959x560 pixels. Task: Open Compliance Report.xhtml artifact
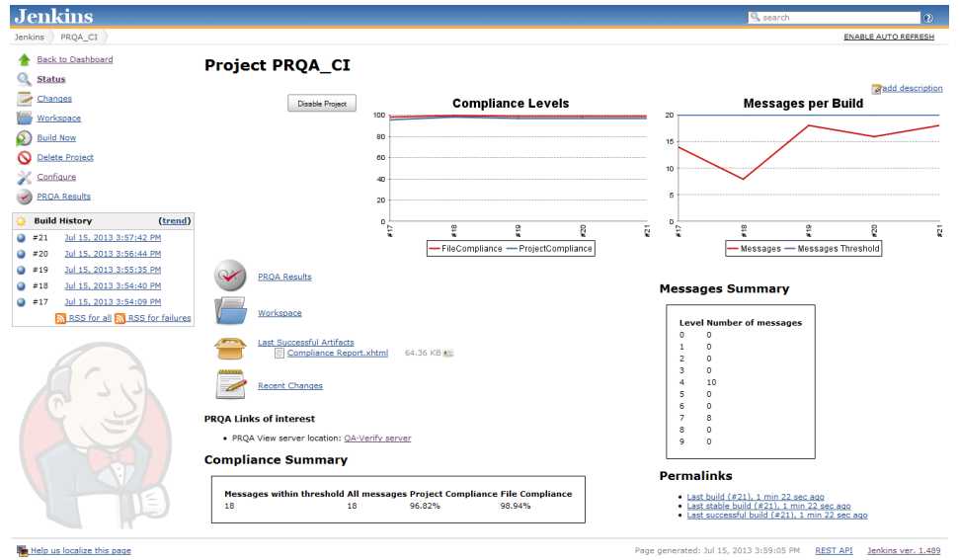click(338, 353)
